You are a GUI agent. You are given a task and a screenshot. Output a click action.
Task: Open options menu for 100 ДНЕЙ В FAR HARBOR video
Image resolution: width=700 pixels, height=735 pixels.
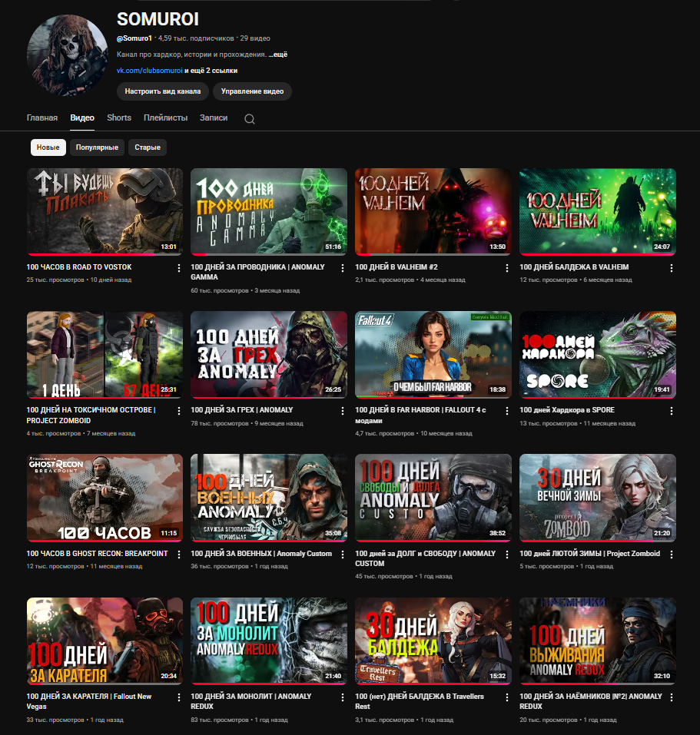(x=507, y=411)
